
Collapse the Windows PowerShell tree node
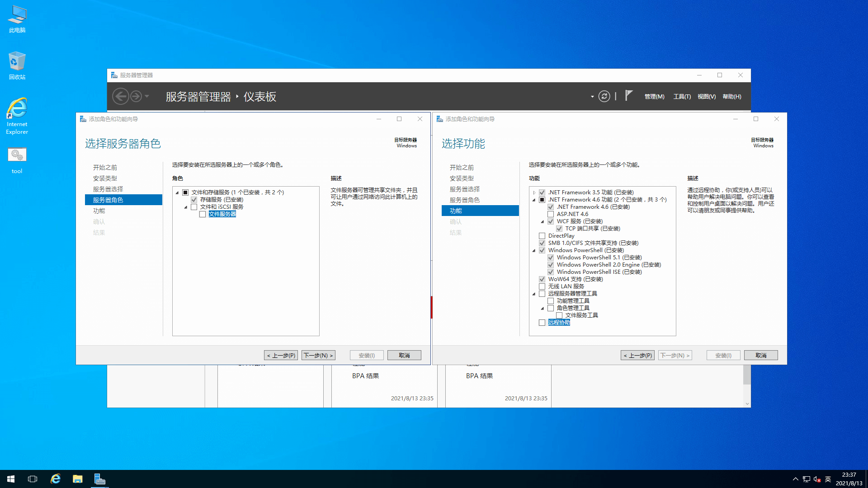(534, 250)
